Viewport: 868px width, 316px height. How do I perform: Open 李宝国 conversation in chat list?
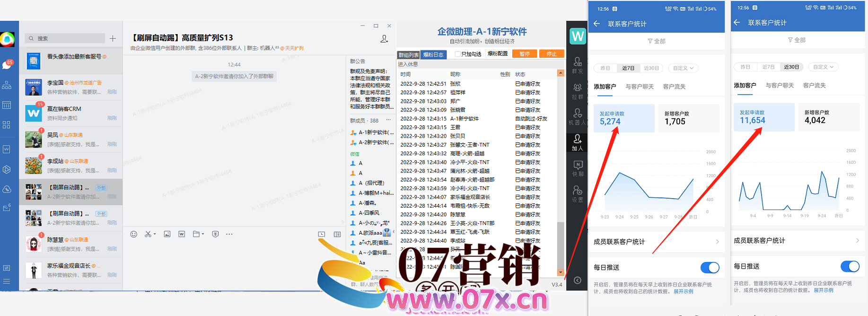pos(71,88)
